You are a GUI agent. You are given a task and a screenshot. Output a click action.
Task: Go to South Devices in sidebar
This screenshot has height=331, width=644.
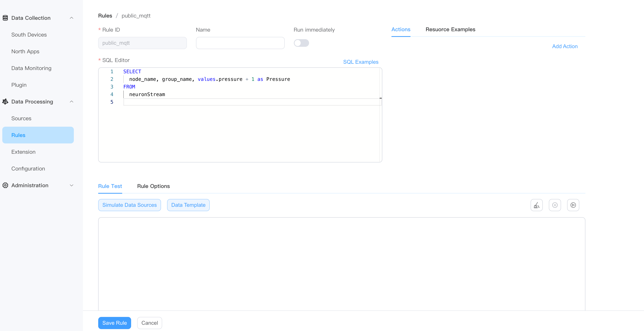click(29, 35)
